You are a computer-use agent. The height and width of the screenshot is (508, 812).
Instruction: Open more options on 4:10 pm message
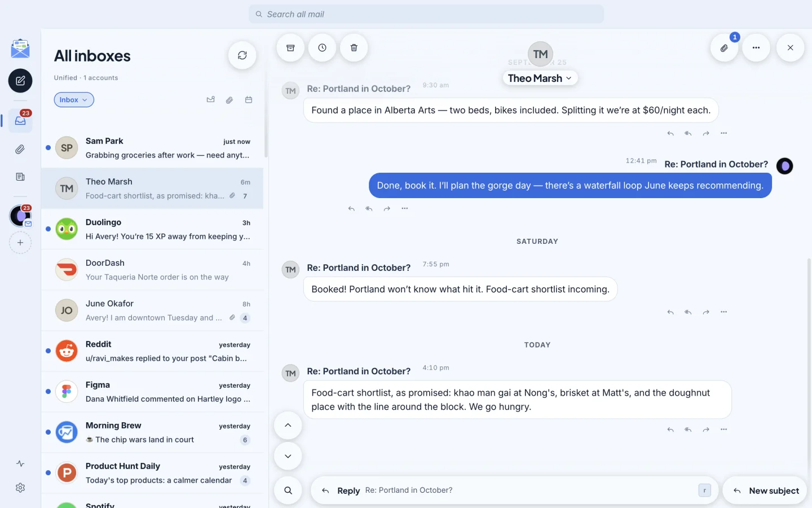(724, 430)
